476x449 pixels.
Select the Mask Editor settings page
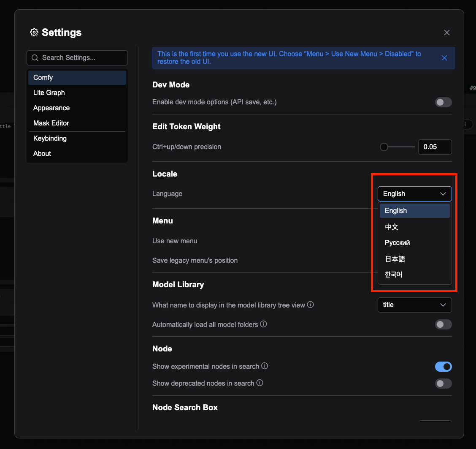coord(51,123)
